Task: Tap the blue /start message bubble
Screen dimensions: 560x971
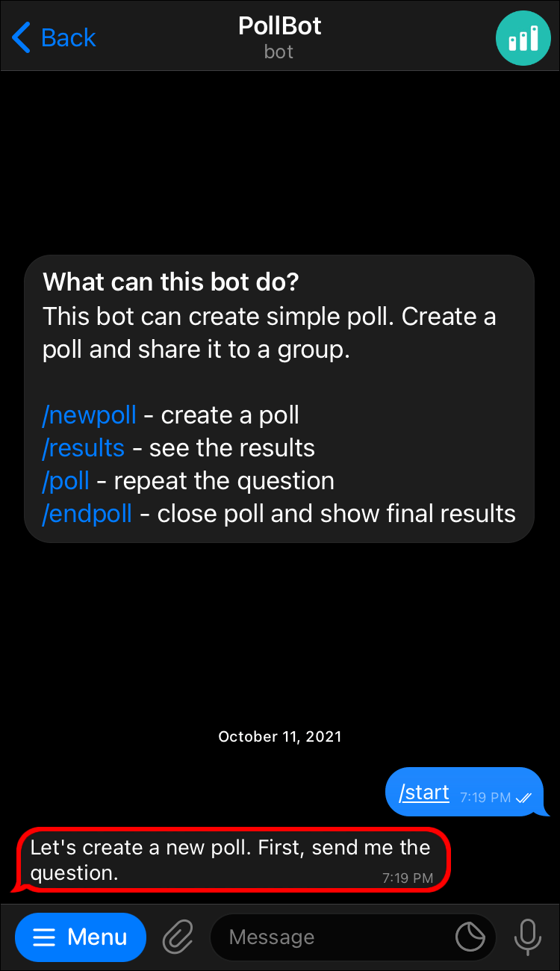Action: click(x=464, y=792)
